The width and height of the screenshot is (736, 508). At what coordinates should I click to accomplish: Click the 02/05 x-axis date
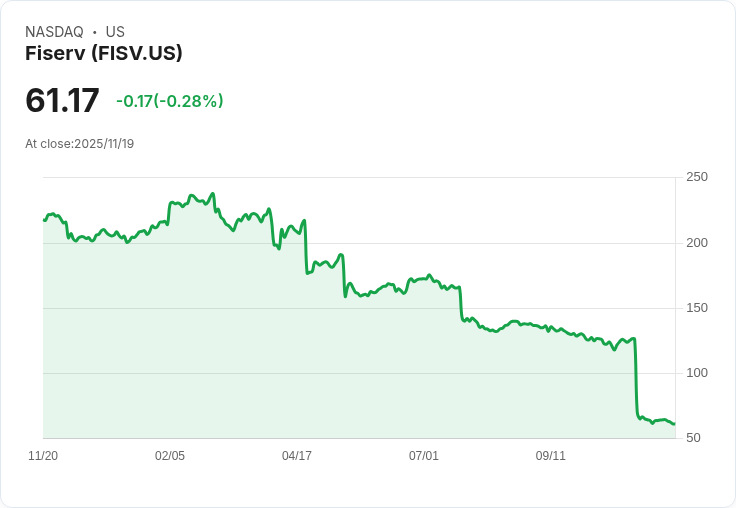pyautogui.click(x=170, y=456)
